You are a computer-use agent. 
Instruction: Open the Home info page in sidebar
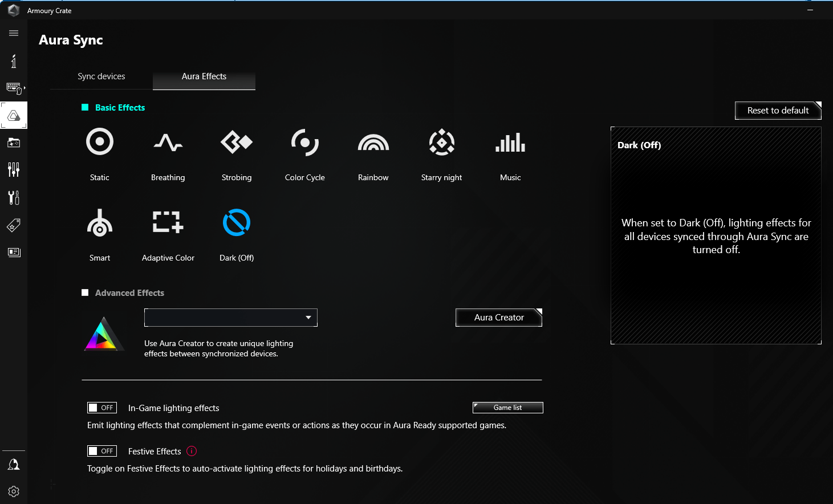pyautogui.click(x=14, y=61)
